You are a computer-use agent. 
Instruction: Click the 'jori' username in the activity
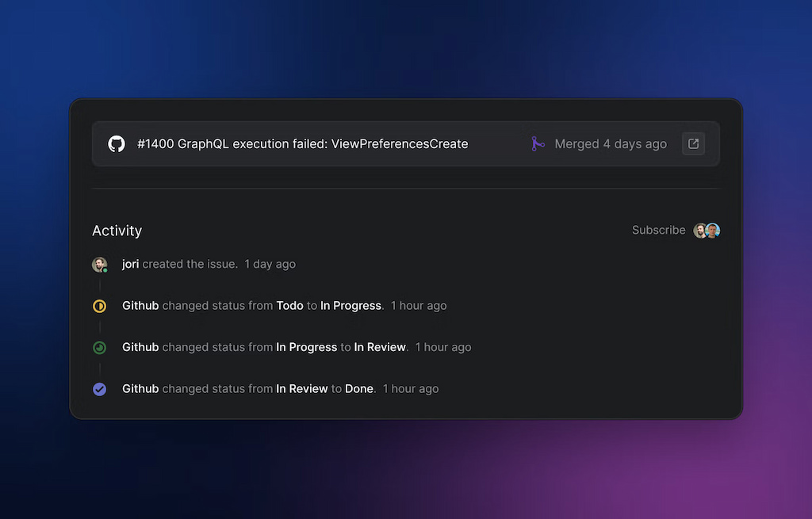[x=130, y=264]
